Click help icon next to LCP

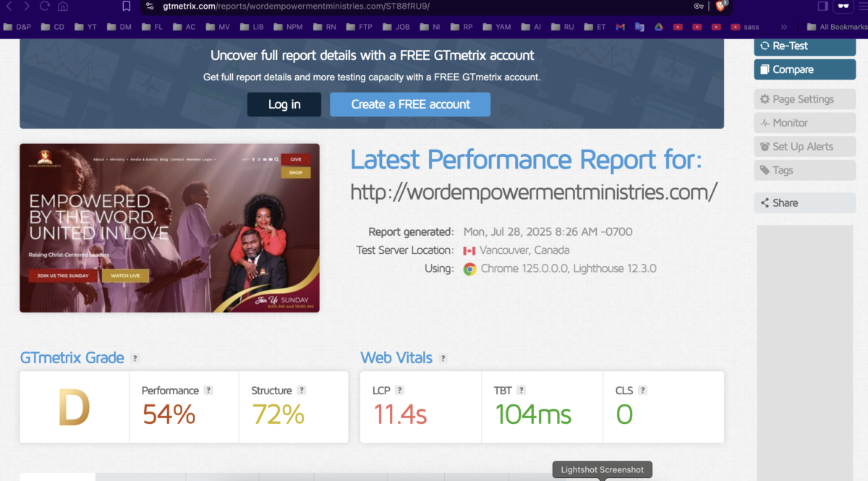(400, 390)
